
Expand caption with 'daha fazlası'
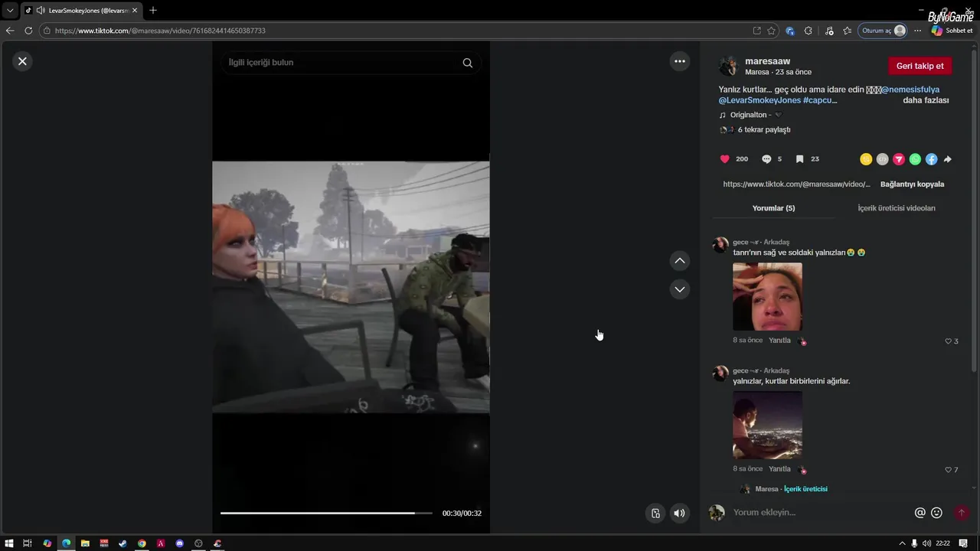[926, 100]
